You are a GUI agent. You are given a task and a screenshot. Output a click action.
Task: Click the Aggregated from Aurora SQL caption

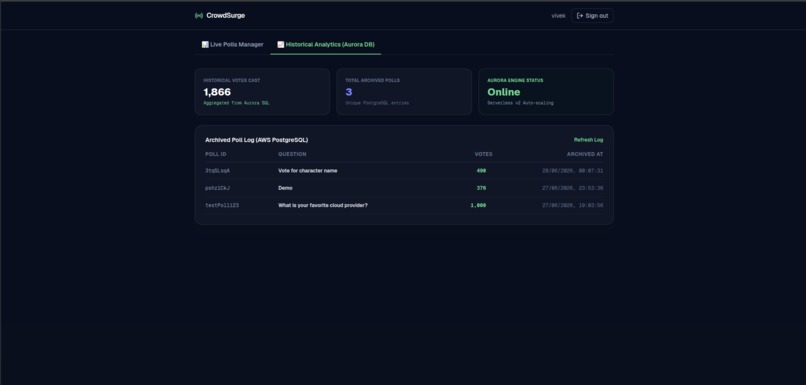(236, 103)
